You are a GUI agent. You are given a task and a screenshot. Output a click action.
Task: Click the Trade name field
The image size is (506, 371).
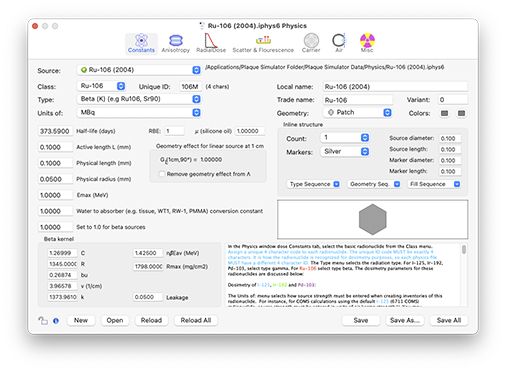pyautogui.click(x=358, y=100)
